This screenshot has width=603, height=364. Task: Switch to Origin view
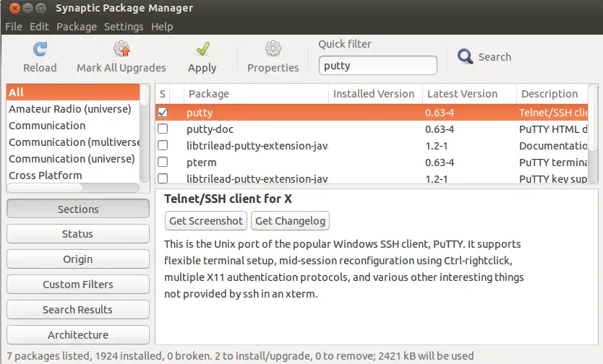(x=78, y=259)
